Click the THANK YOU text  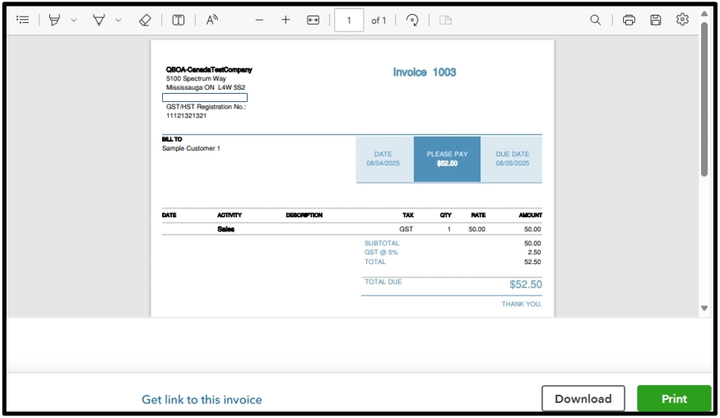(x=522, y=304)
